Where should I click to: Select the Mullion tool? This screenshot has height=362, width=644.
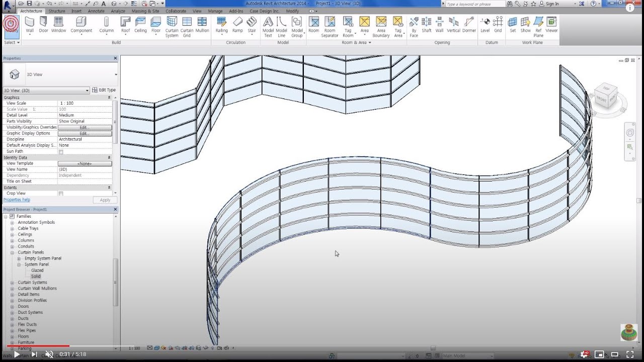(x=202, y=25)
